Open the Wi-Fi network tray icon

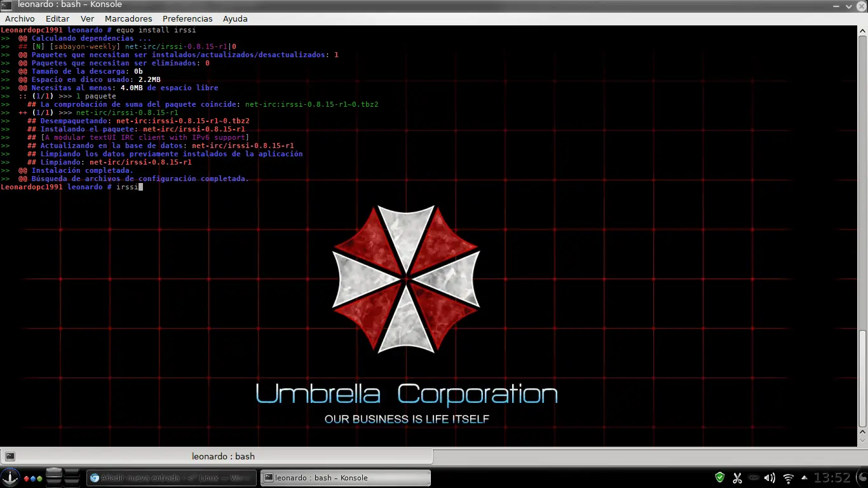click(x=789, y=478)
